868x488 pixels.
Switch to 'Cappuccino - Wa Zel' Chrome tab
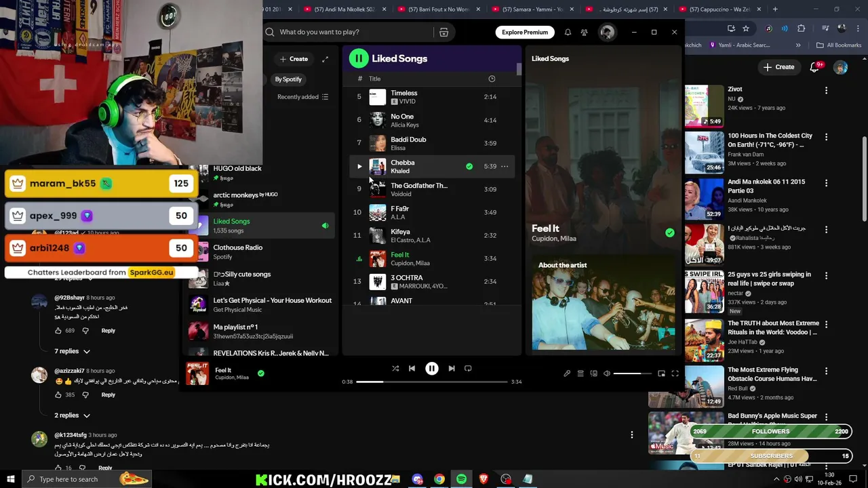pyautogui.click(x=722, y=9)
